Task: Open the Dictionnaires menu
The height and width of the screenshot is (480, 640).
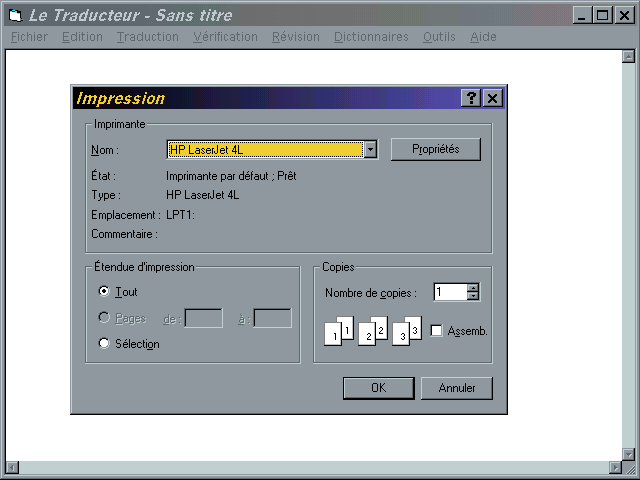Action: coord(371,37)
